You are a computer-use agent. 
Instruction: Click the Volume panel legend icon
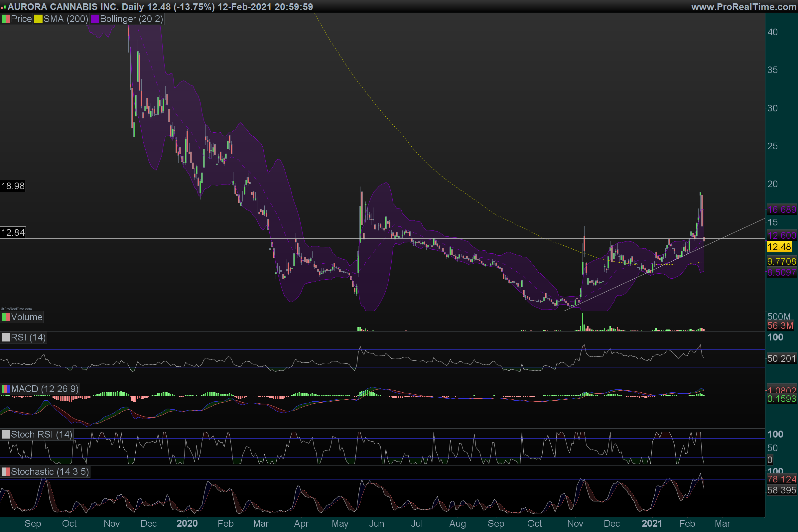(6, 317)
